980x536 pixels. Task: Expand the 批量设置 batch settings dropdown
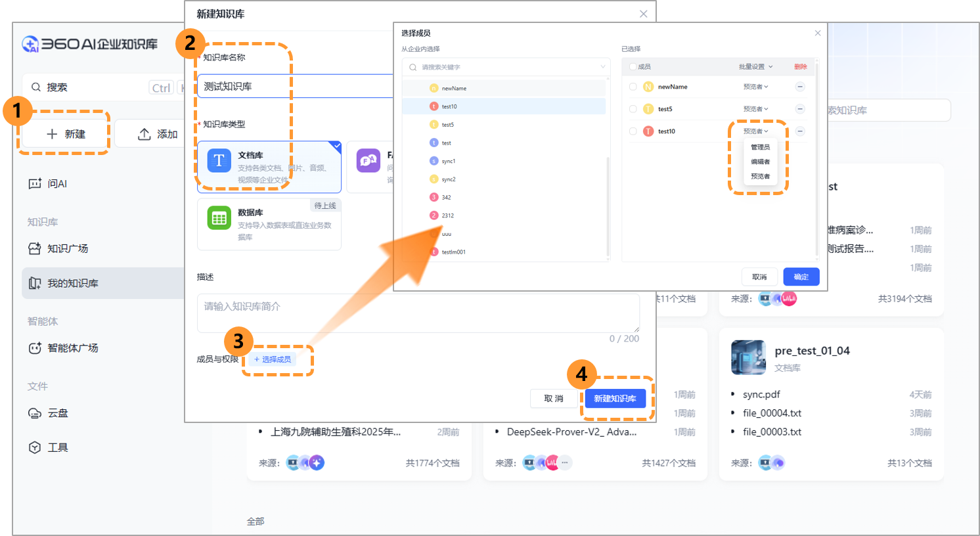click(755, 67)
